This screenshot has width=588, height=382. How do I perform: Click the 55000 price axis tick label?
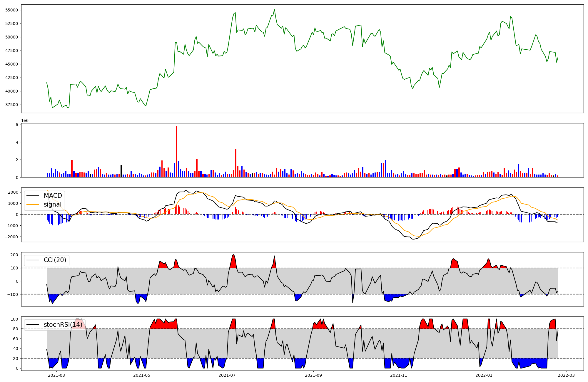(12, 10)
